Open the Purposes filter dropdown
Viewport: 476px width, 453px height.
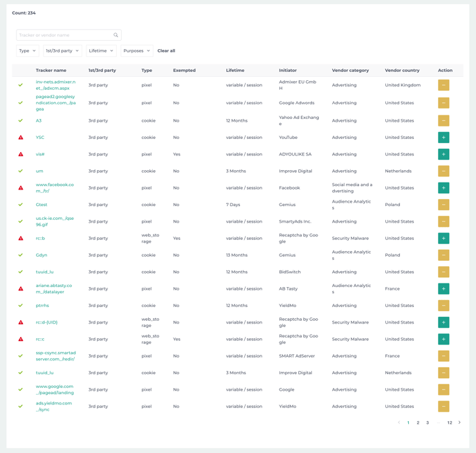(x=136, y=50)
